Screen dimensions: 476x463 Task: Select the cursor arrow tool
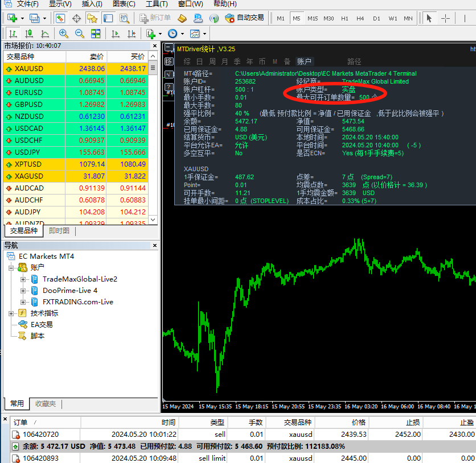pos(429,18)
